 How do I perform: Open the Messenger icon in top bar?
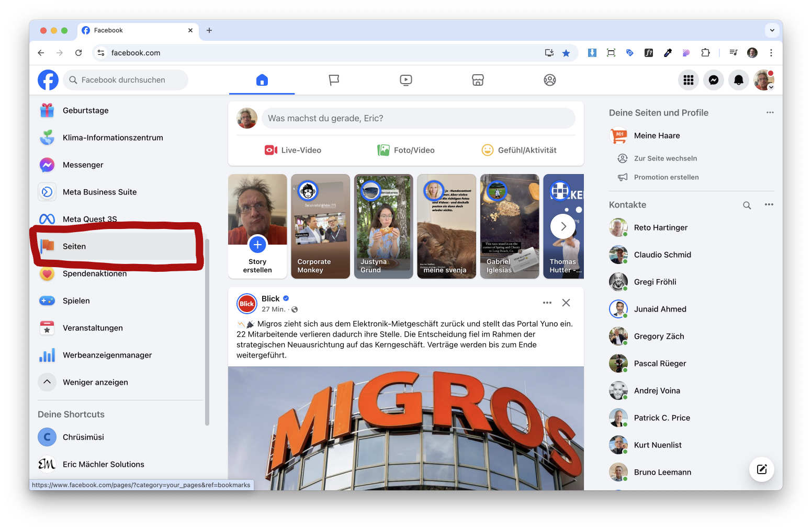(x=713, y=80)
